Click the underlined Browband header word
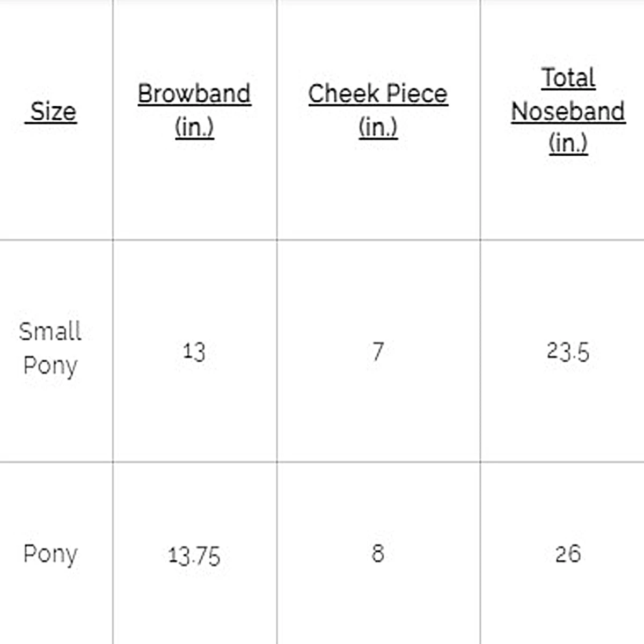This screenshot has width=644, height=644. 194,94
